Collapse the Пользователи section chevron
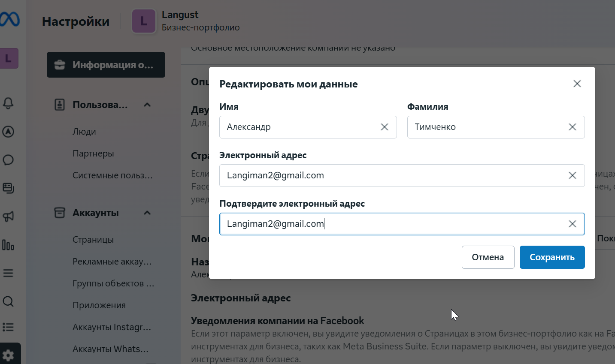This screenshot has width=615, height=364. [147, 105]
